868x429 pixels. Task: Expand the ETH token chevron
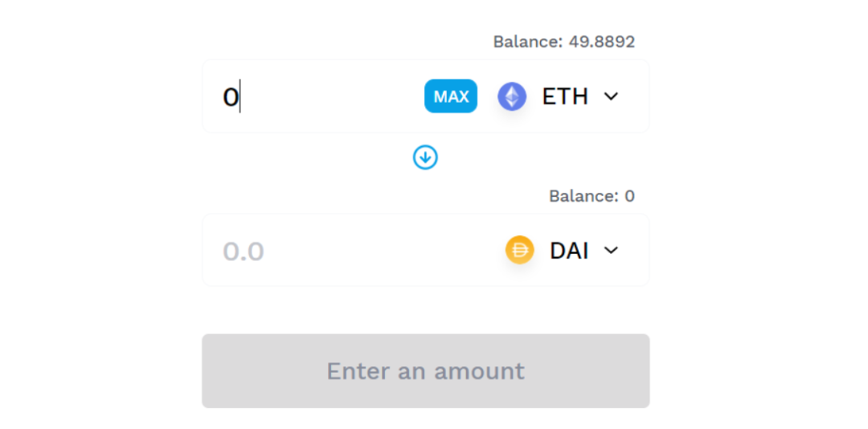pyautogui.click(x=611, y=96)
